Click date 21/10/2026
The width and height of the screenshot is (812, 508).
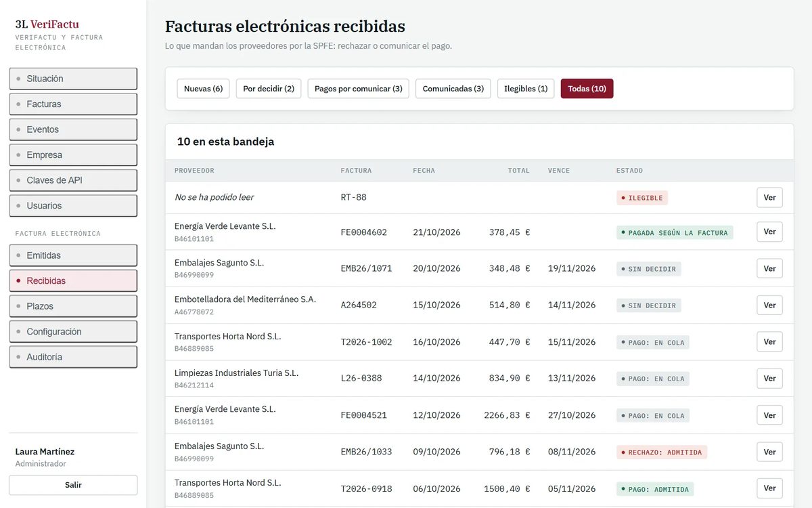click(x=436, y=232)
